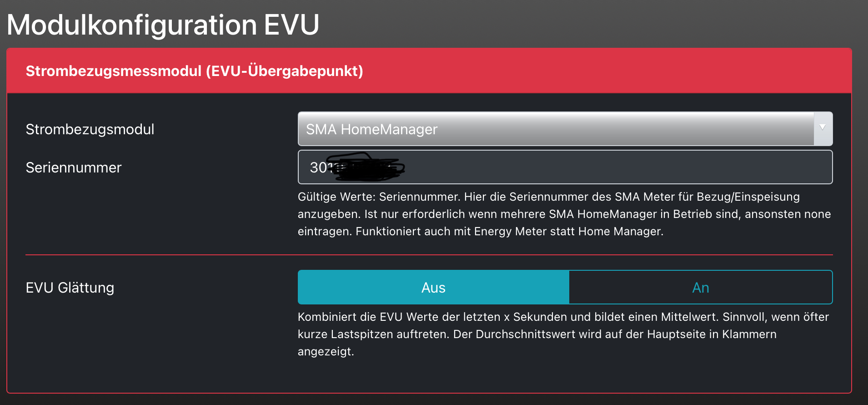The width and height of the screenshot is (868, 405).
Task: Click the 'Kombiniert die EVU Werte' description line
Action: pos(563,317)
